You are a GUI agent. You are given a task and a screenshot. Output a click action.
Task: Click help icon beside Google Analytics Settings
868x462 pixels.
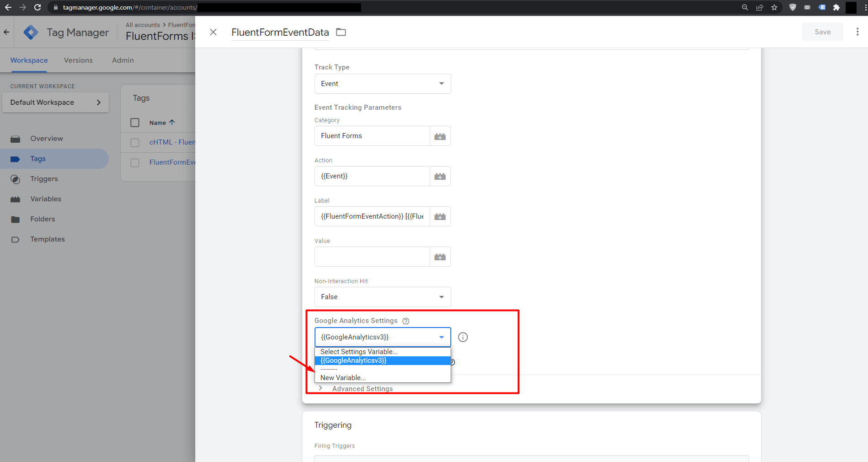coord(405,321)
